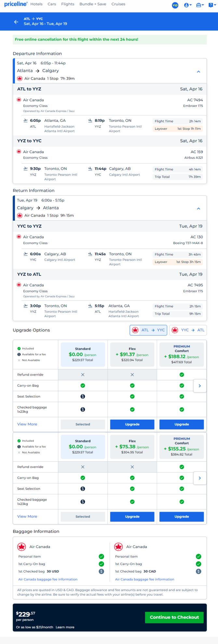Click the 6:00a Calgary takeoff plane icon
The image size is (218, 644).
point(26,254)
